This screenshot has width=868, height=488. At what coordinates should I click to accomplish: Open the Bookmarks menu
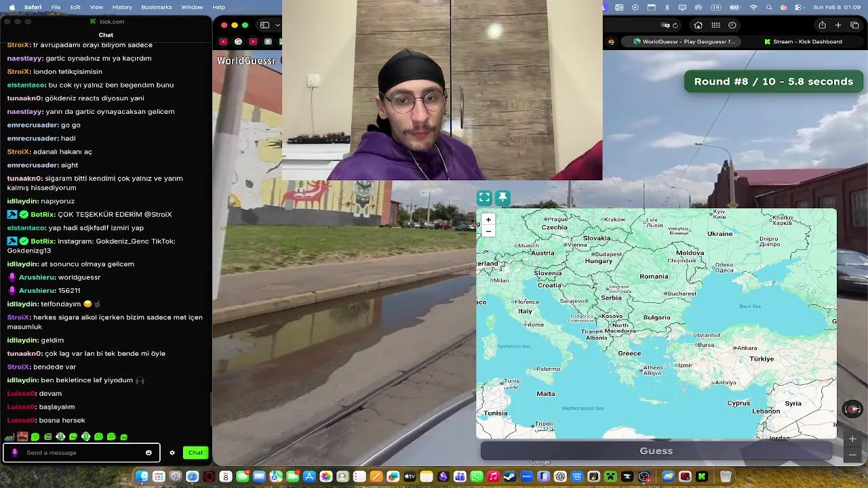tap(157, 7)
